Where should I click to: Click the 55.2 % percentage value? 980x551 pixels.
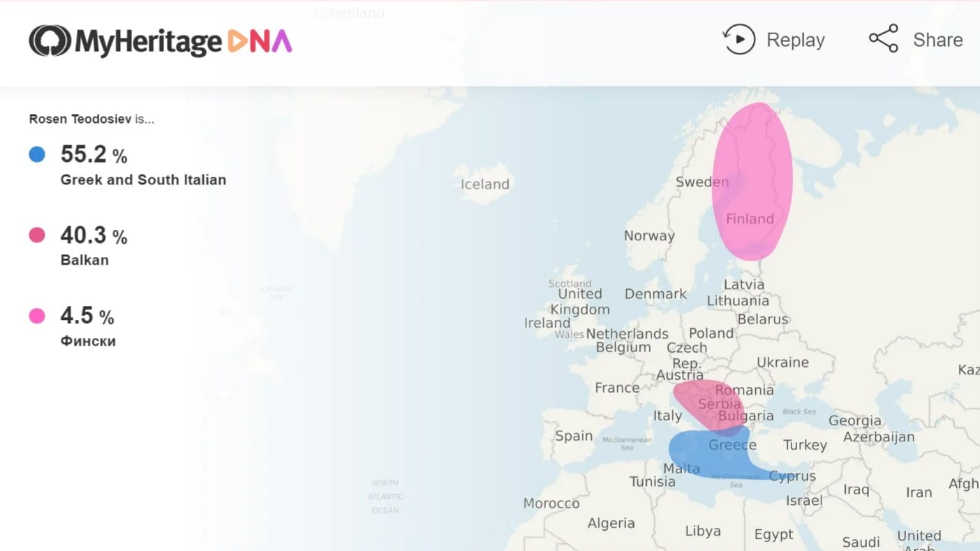94,154
